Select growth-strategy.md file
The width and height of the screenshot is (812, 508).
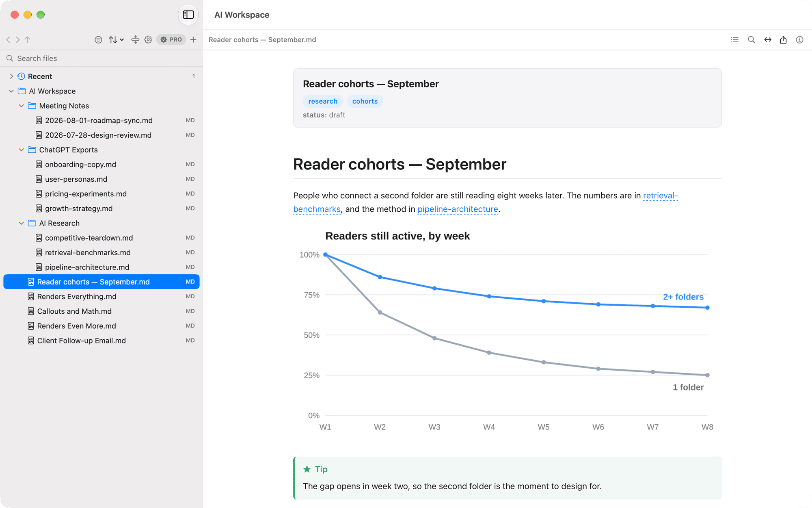point(101,208)
